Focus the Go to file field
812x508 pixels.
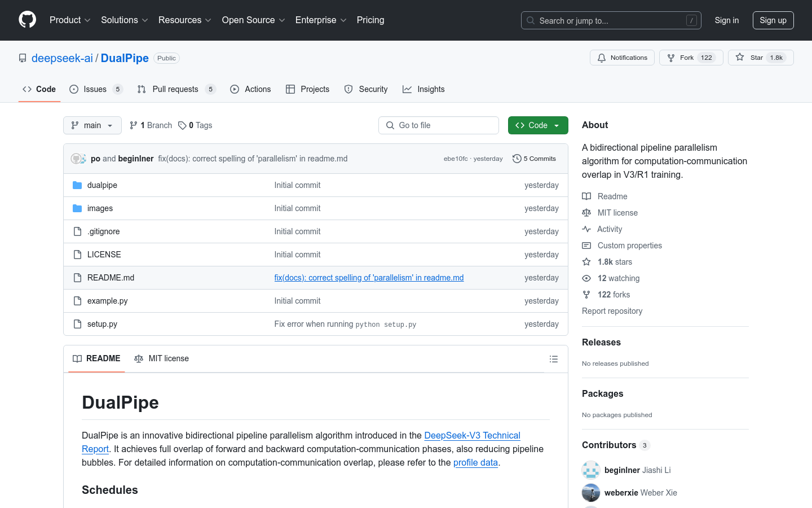click(x=439, y=125)
